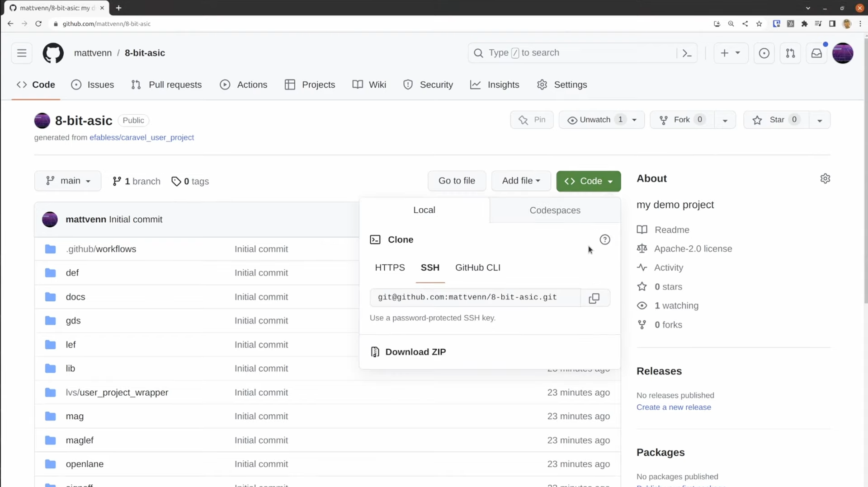The image size is (868, 487).
Task: Open the Add file dropdown
Action: point(521,181)
